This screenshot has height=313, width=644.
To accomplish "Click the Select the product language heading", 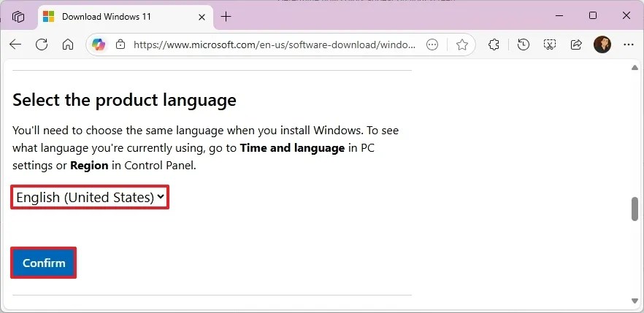I will [124, 100].
